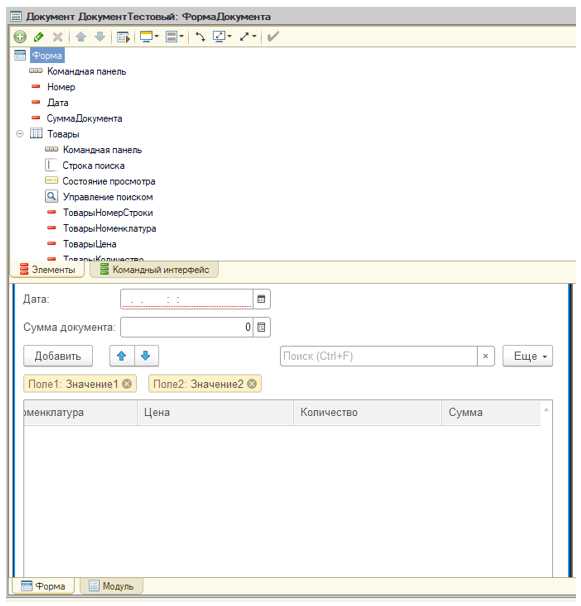Remove the Поле2: Значение2 filter tag
581x606 pixels.
point(252,384)
